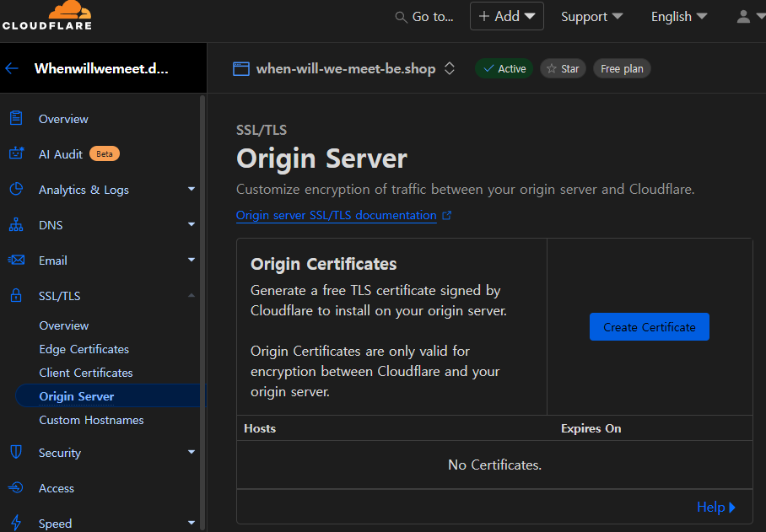Click the Expires On column header
This screenshot has width=766, height=532.
tap(591, 428)
